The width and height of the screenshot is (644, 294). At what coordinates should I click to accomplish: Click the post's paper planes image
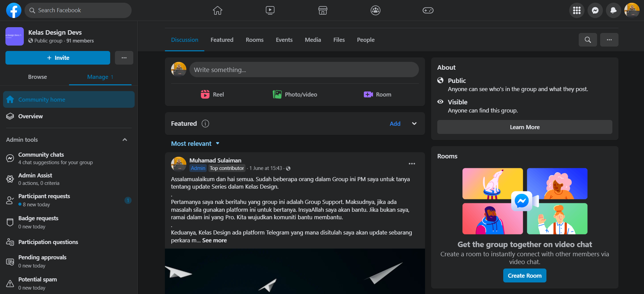tap(295, 271)
